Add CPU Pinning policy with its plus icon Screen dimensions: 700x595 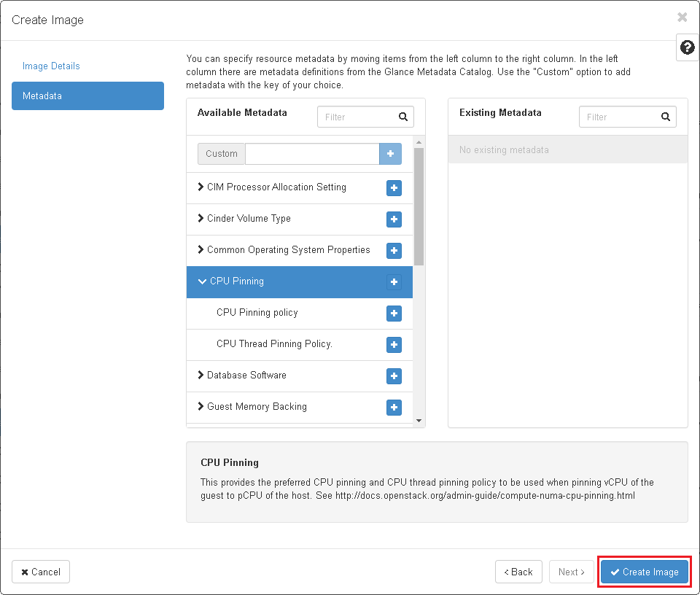coord(394,314)
